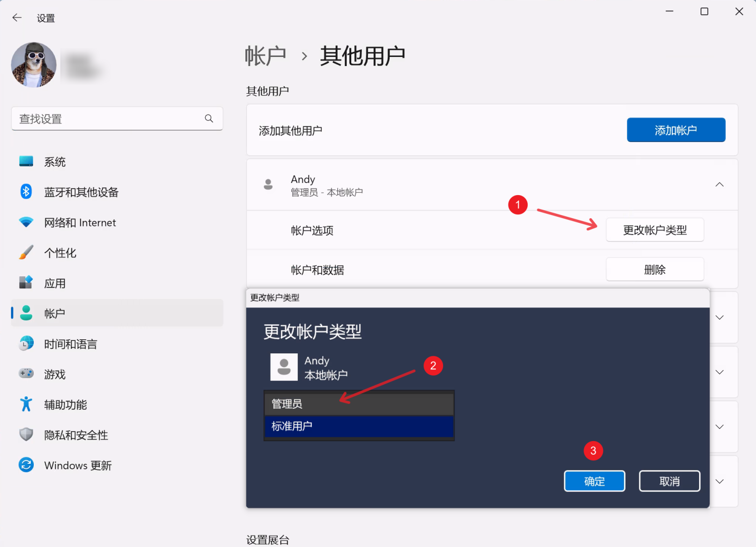Click the gaming controller icon
The height and width of the screenshot is (547, 756).
click(x=26, y=374)
